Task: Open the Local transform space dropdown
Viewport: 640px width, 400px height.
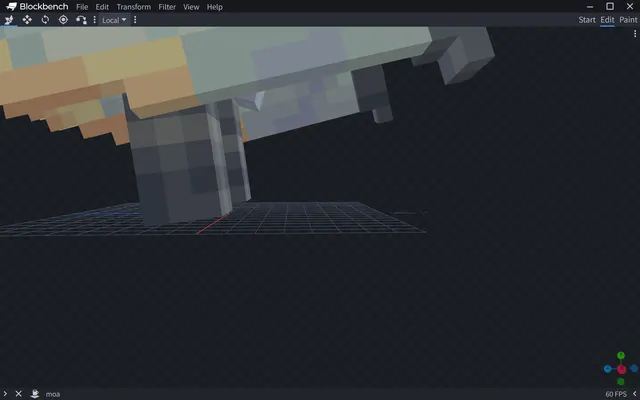Action: 114,20
